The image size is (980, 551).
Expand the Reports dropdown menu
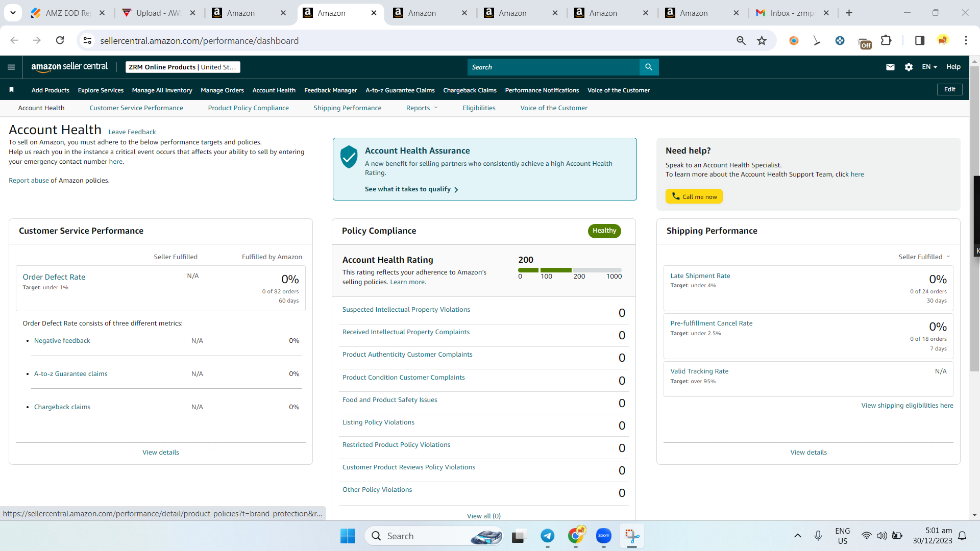tap(422, 108)
